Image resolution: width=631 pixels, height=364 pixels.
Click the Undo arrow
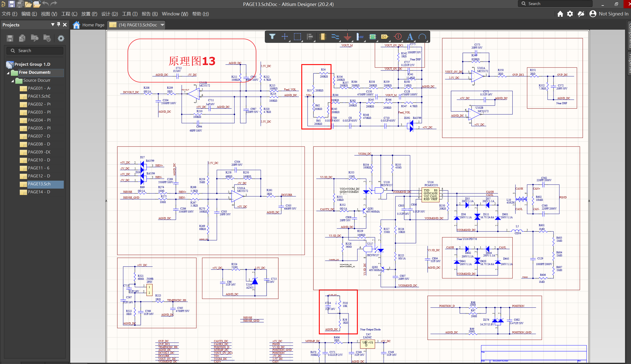coord(46,3)
